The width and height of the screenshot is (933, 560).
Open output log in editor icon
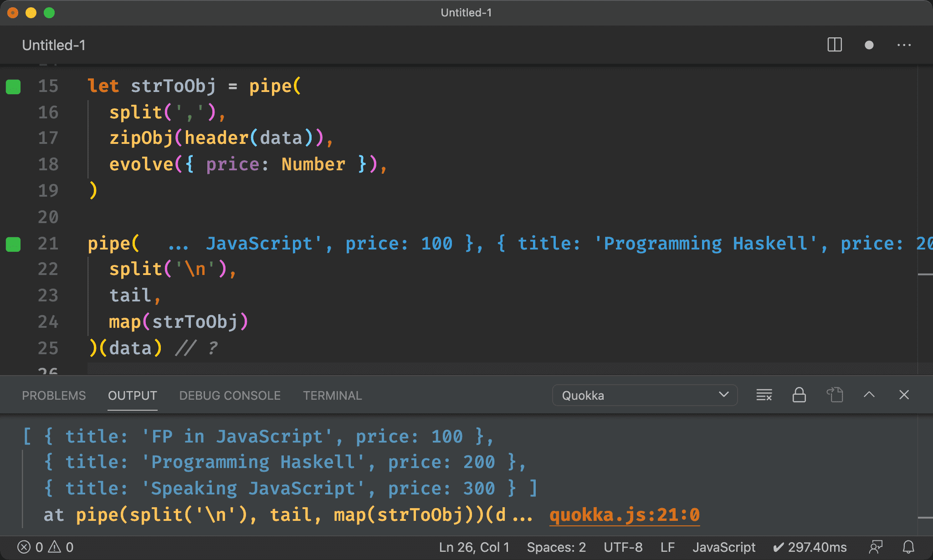click(835, 395)
